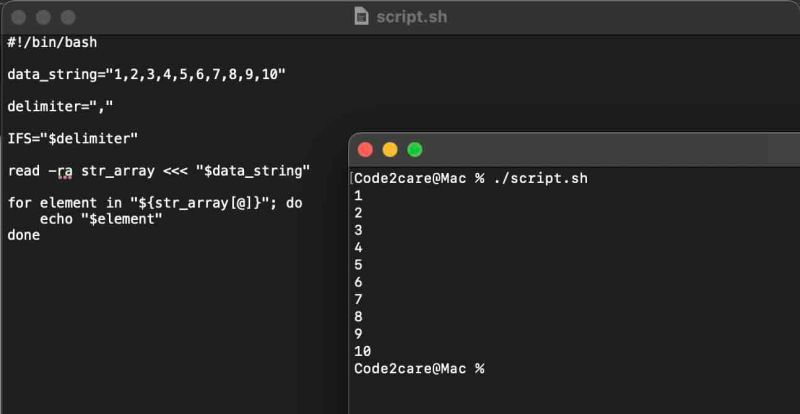Click output line 1 in Terminal

pyautogui.click(x=358, y=196)
